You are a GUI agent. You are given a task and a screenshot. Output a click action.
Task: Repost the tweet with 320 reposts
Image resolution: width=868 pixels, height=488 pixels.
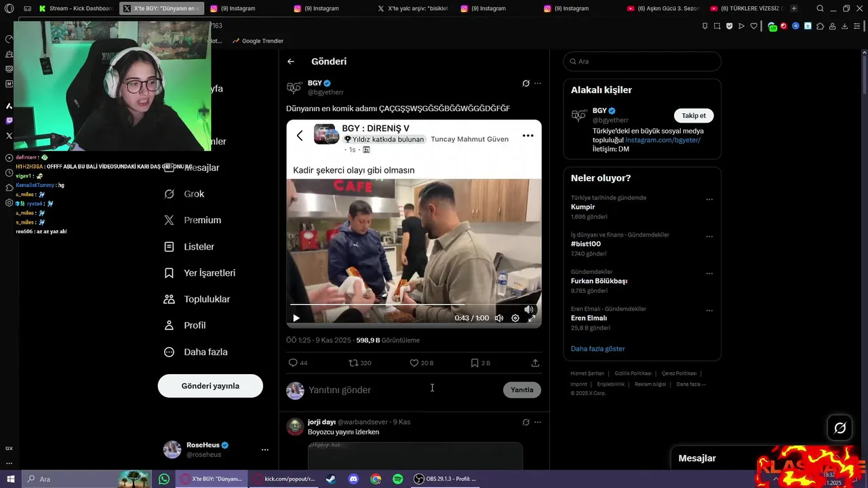coord(359,363)
